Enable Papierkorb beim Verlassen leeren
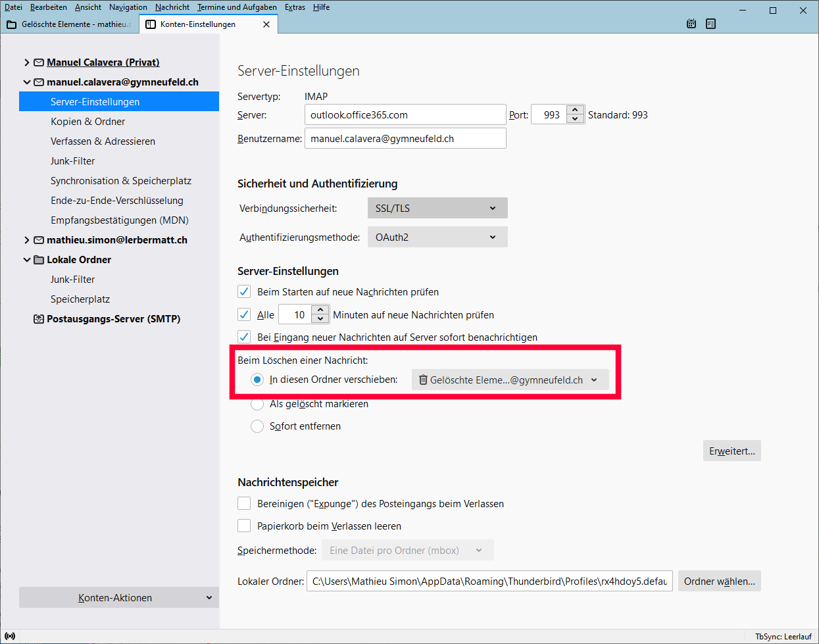The width and height of the screenshot is (819, 644). tap(244, 526)
